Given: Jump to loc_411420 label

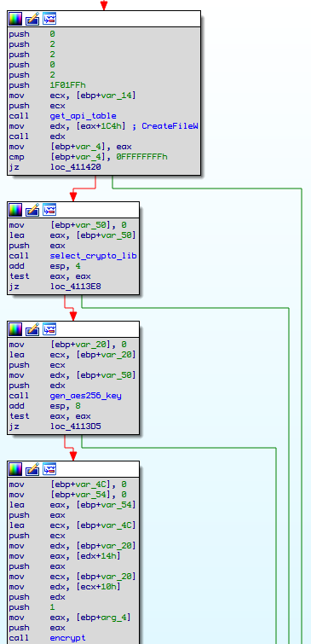Looking at the screenshot, I should tap(76, 167).
